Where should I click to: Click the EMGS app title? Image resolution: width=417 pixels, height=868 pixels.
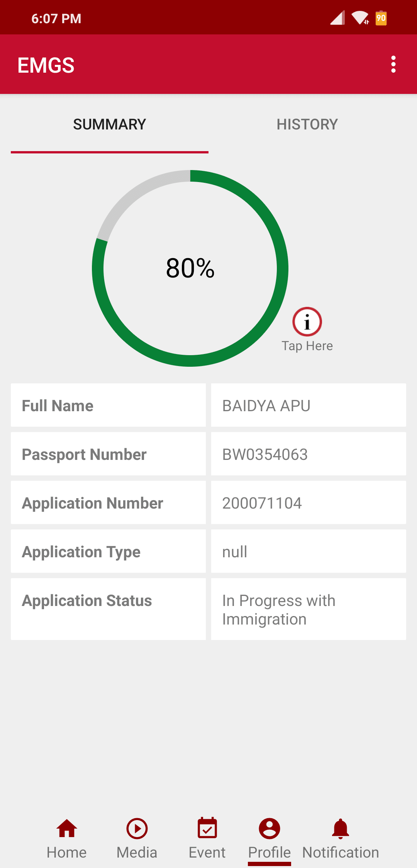coord(46,65)
